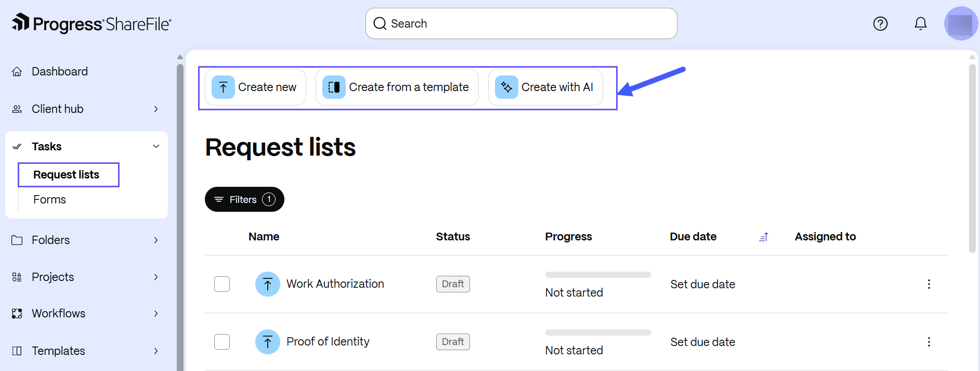
Task: Open the user profile avatar
Action: pyautogui.click(x=961, y=23)
